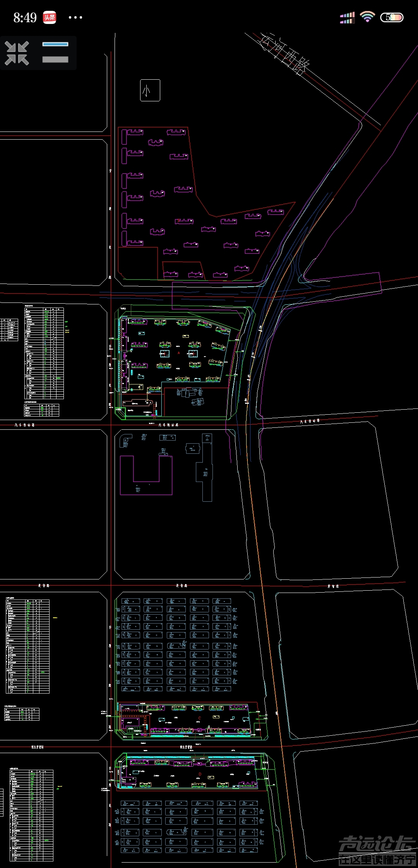
Task: Click the red letter C plot marker
Action: (x=199, y=718)
